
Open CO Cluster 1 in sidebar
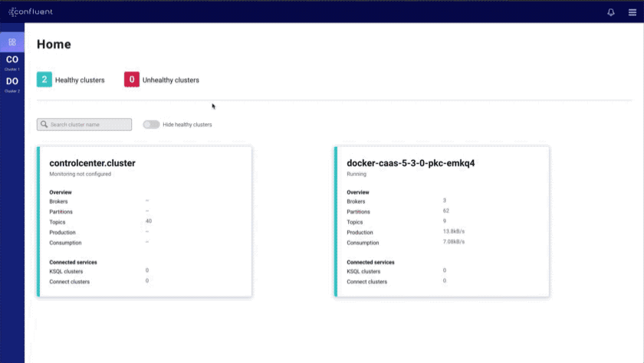[12, 63]
